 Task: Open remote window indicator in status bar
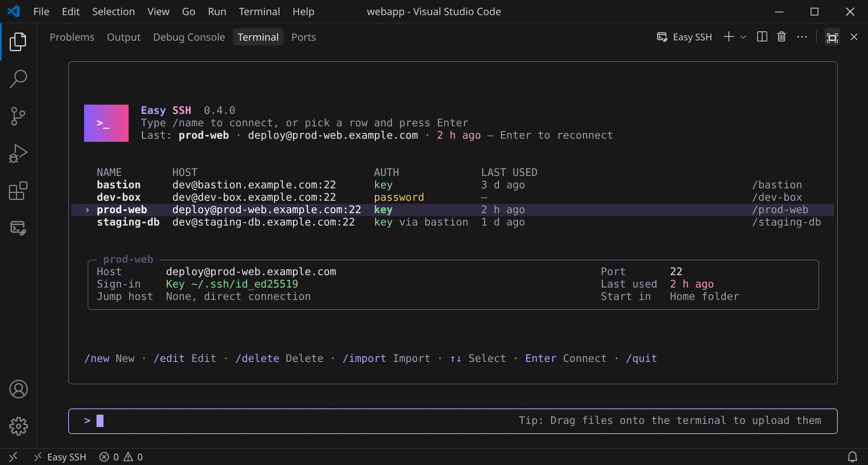pos(13,457)
